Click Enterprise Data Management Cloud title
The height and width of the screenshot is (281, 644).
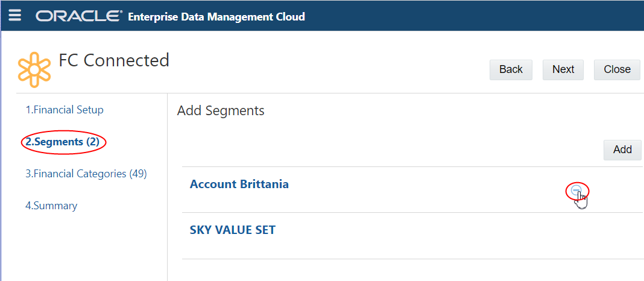pos(216,16)
